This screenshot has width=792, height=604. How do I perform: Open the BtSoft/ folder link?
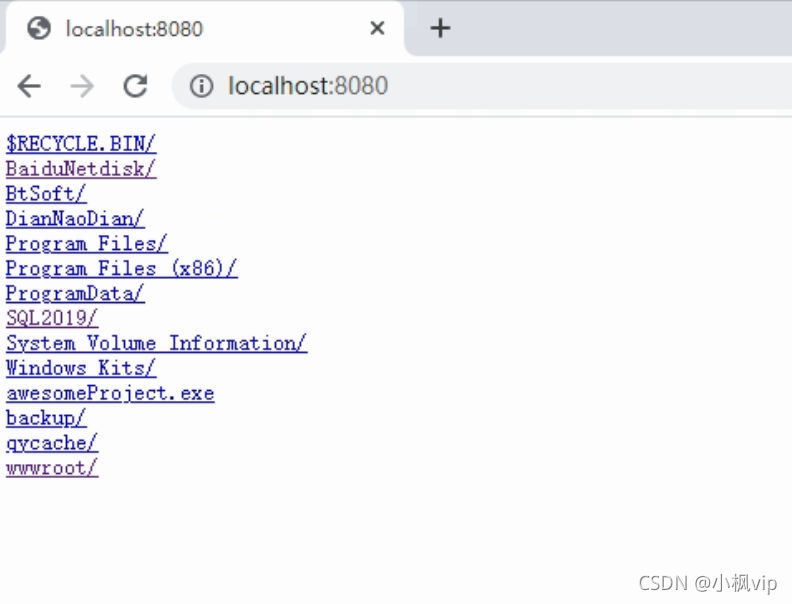[x=46, y=193]
